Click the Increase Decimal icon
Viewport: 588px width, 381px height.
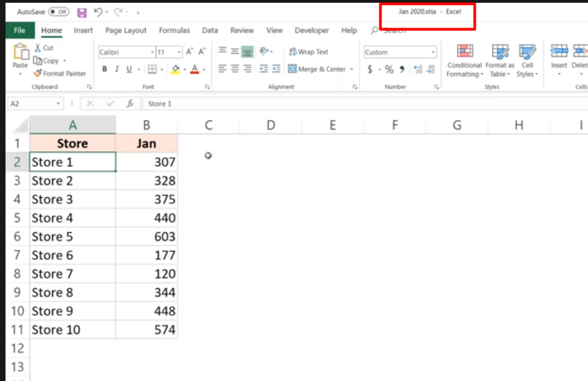point(418,69)
